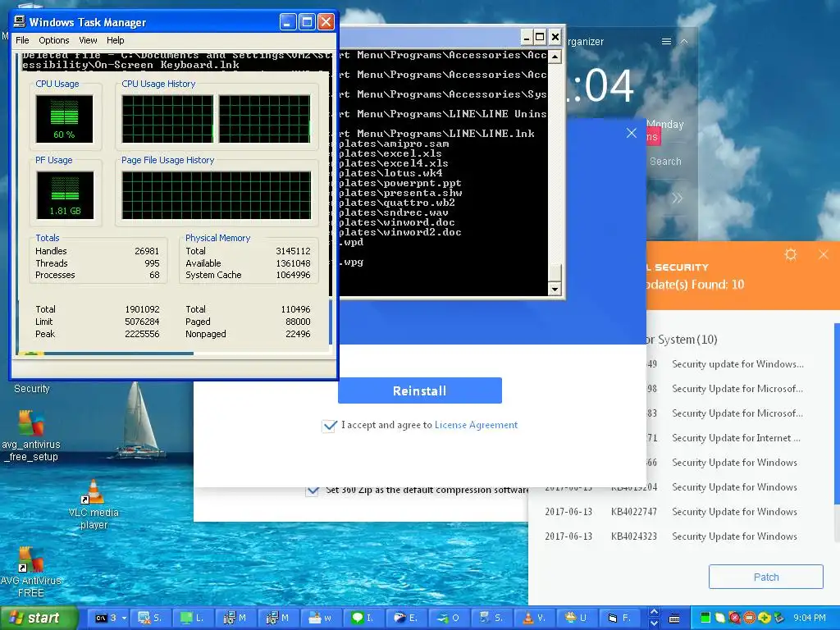Click the system tray clock 9:04 PM

pos(810,619)
